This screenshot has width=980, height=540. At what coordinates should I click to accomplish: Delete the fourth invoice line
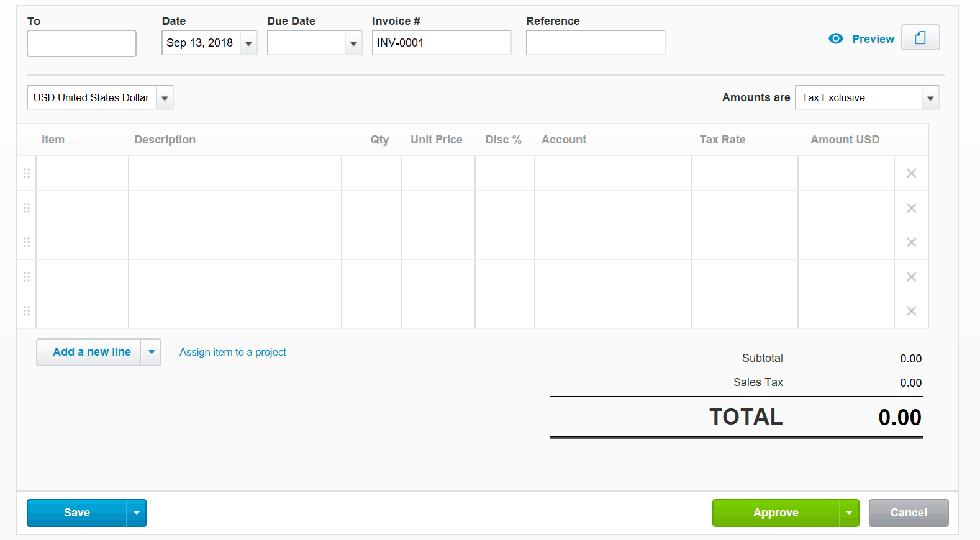coord(911,277)
